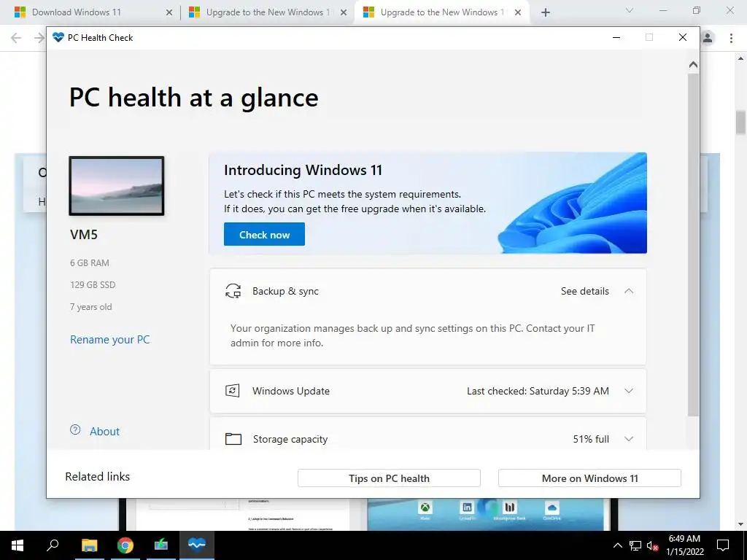Click the Backup & sync icon
Viewport: 747px width, 560px height.
click(x=233, y=291)
